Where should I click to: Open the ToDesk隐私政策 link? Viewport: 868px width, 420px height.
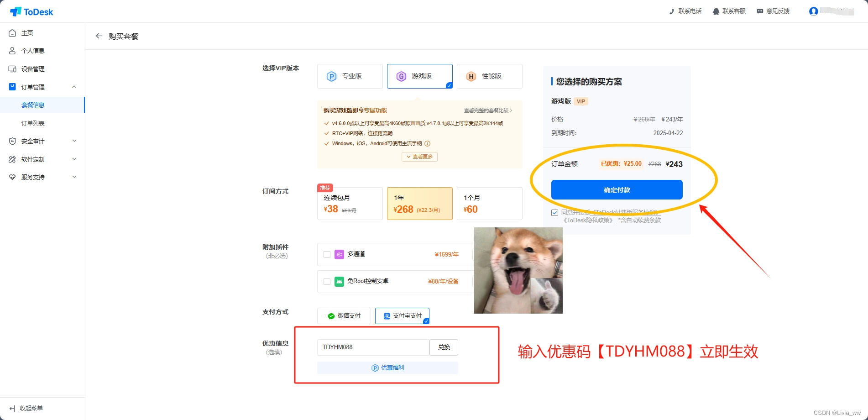[x=588, y=220]
